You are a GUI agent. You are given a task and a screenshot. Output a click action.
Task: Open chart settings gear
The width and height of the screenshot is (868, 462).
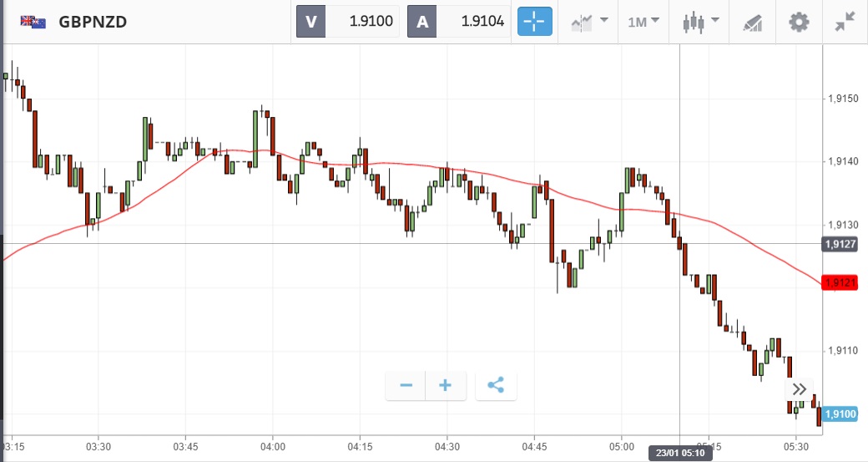(799, 22)
